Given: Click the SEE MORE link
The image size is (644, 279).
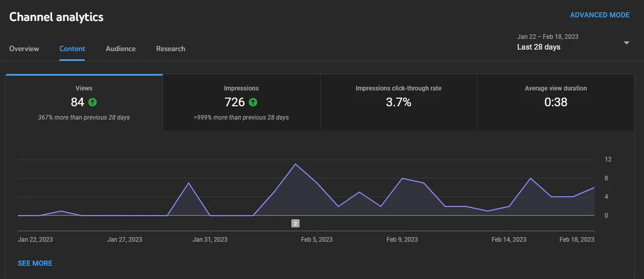Looking at the screenshot, I should point(35,263).
